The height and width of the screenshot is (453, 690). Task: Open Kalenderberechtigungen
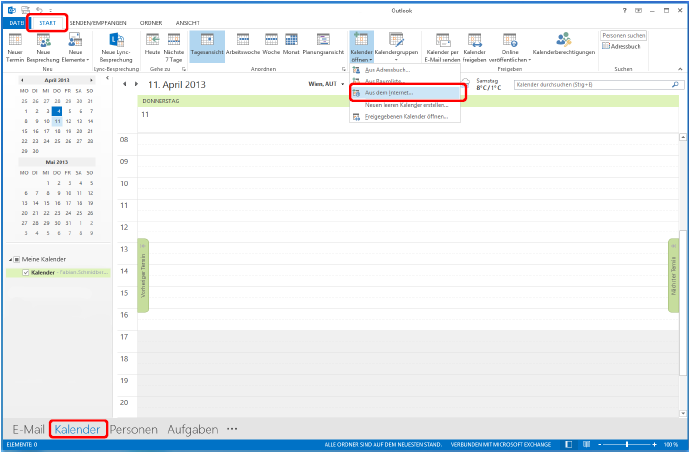[x=564, y=44]
